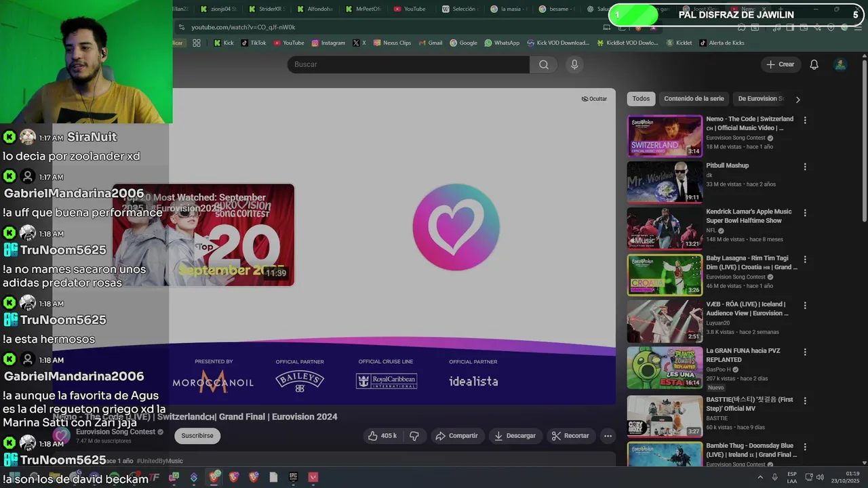Open Kendrick Lamar Super Bowl thumbnail
The image size is (868, 488).
[x=665, y=228]
